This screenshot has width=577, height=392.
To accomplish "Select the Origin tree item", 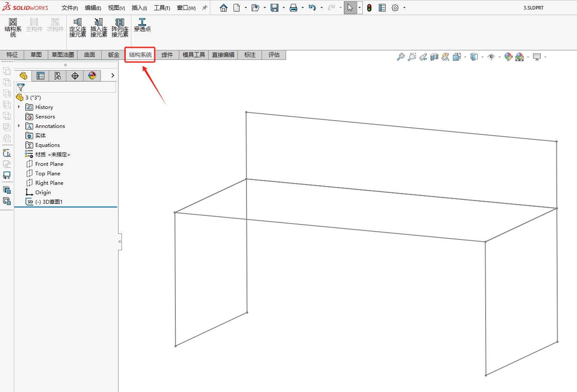I will [38, 193].
